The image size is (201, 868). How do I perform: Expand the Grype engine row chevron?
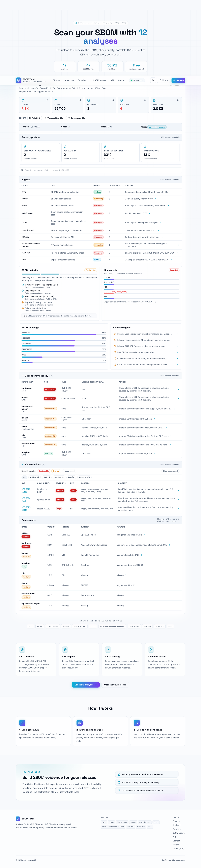168,206
